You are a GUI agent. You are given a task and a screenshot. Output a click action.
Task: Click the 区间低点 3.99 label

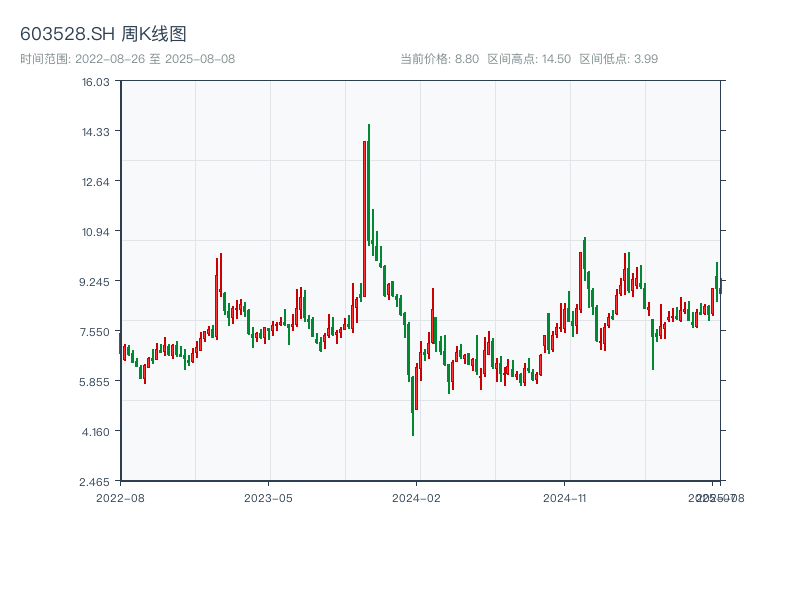pyautogui.click(x=619, y=59)
